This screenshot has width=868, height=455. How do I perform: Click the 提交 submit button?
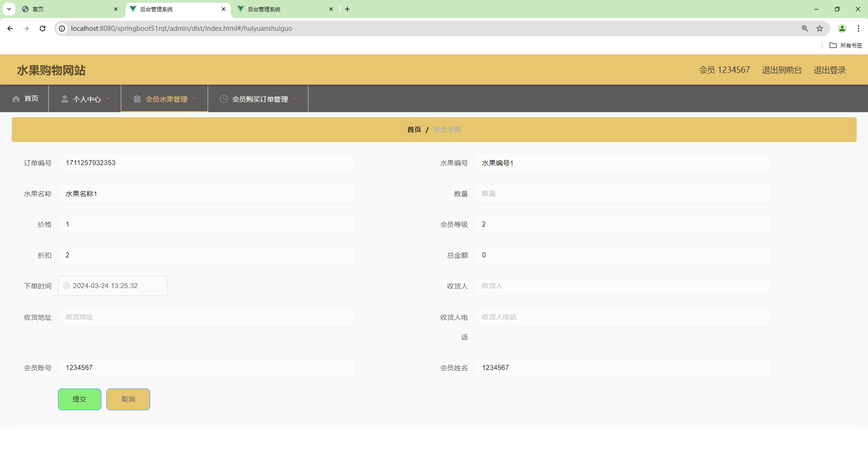(79, 399)
